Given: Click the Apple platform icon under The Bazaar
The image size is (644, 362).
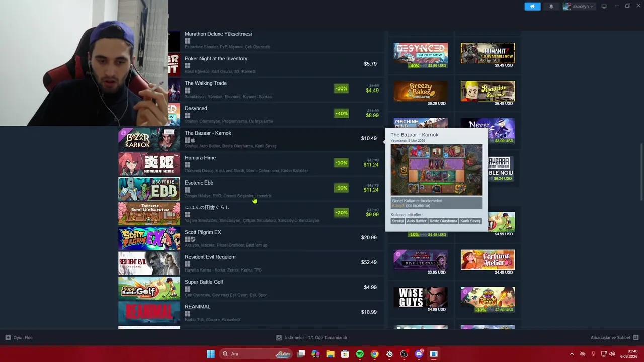Looking at the screenshot, I should (193, 140).
